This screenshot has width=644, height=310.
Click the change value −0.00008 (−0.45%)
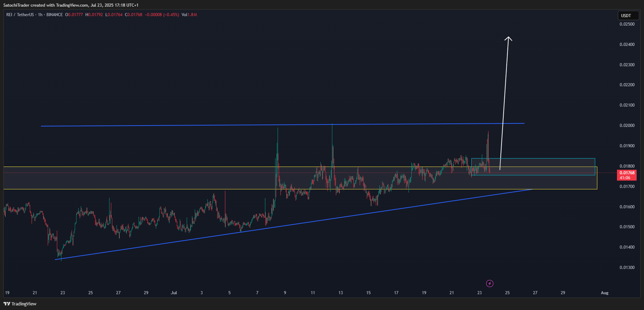[162, 15]
